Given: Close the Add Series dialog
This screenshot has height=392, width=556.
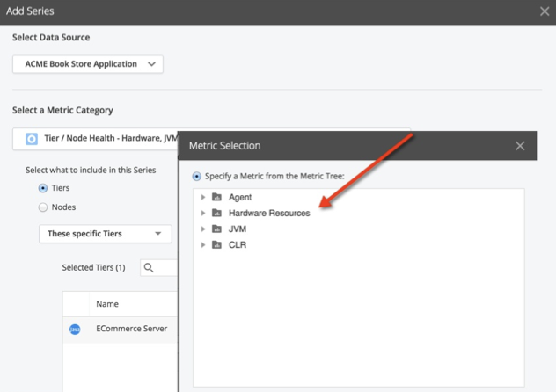Looking at the screenshot, I should [545, 11].
